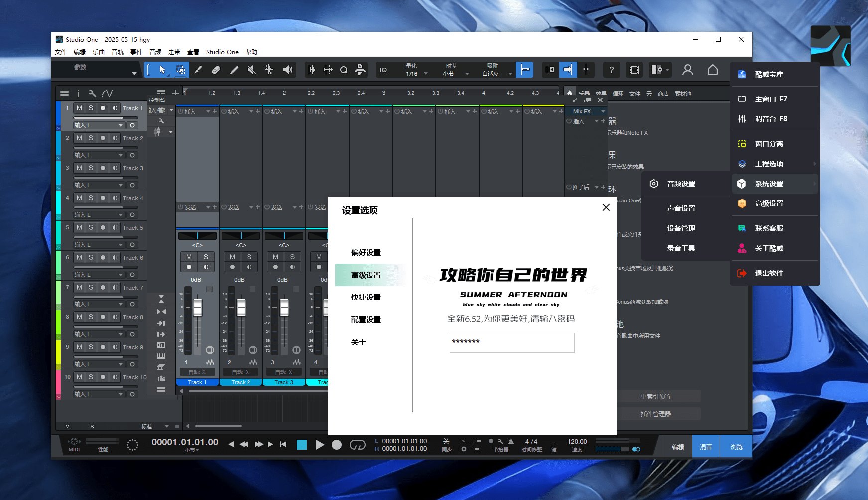868x500 pixels.
Task: Click Rewind in transport bar
Action: [244, 444]
